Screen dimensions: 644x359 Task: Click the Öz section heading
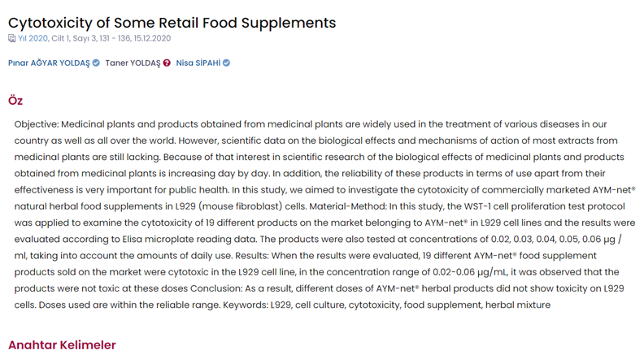click(x=15, y=101)
